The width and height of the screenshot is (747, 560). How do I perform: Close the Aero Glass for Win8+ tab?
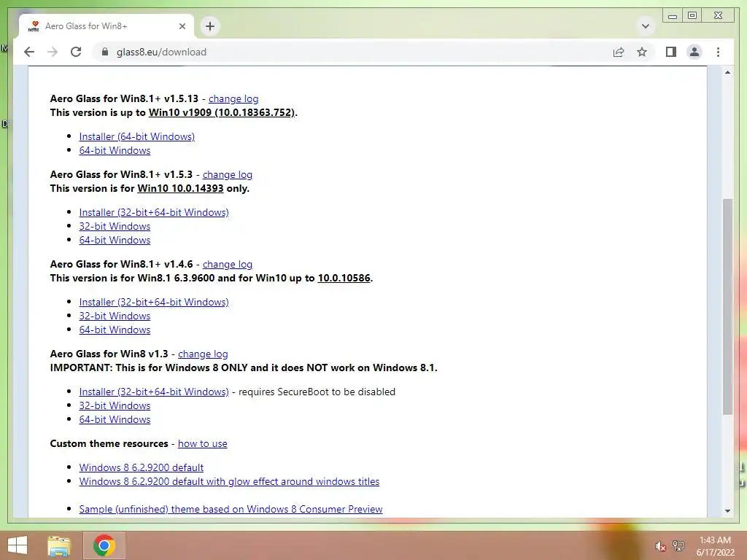click(x=182, y=26)
